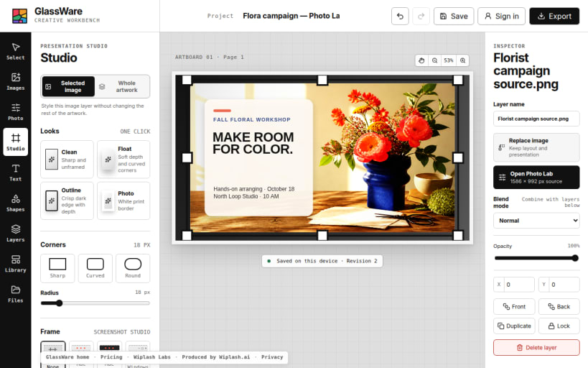Edit the project name field
The height and width of the screenshot is (368, 588).
click(x=291, y=16)
